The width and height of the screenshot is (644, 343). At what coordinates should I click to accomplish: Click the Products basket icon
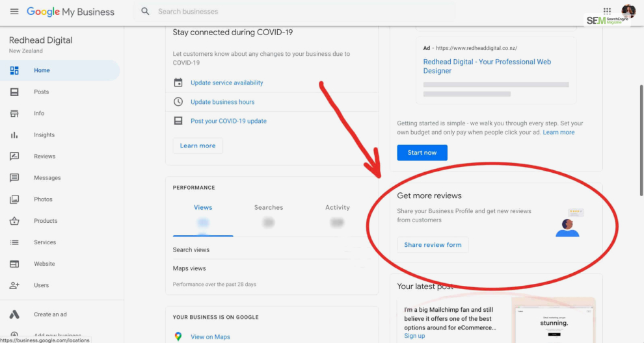tap(14, 221)
